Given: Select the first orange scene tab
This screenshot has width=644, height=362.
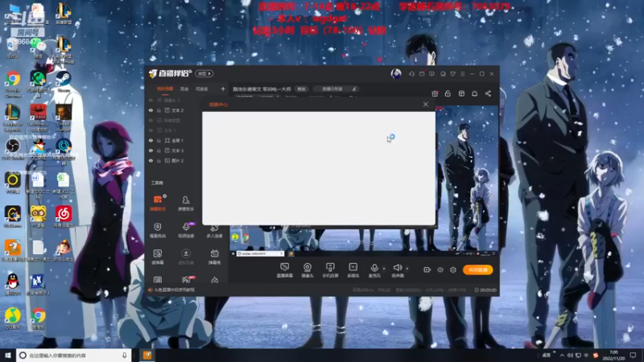Looking at the screenshot, I should pyautogui.click(x=165, y=88).
